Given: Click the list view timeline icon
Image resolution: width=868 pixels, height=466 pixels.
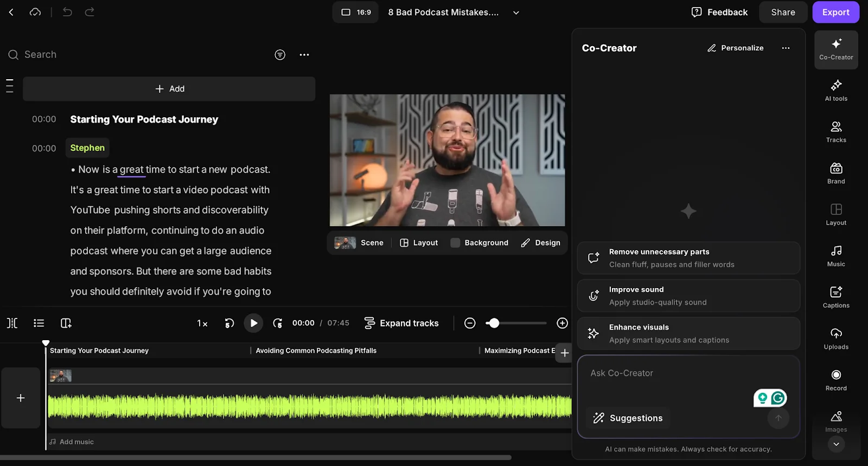Looking at the screenshot, I should pyautogui.click(x=39, y=323).
